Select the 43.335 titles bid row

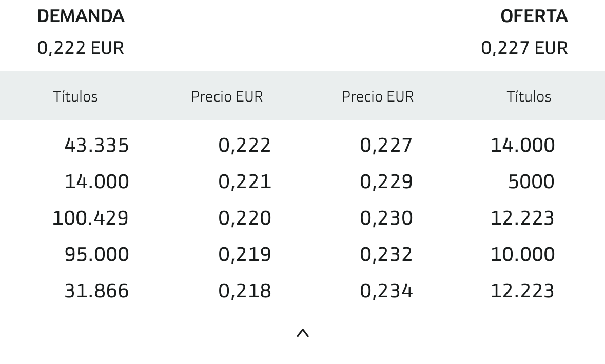pyautogui.click(x=96, y=146)
